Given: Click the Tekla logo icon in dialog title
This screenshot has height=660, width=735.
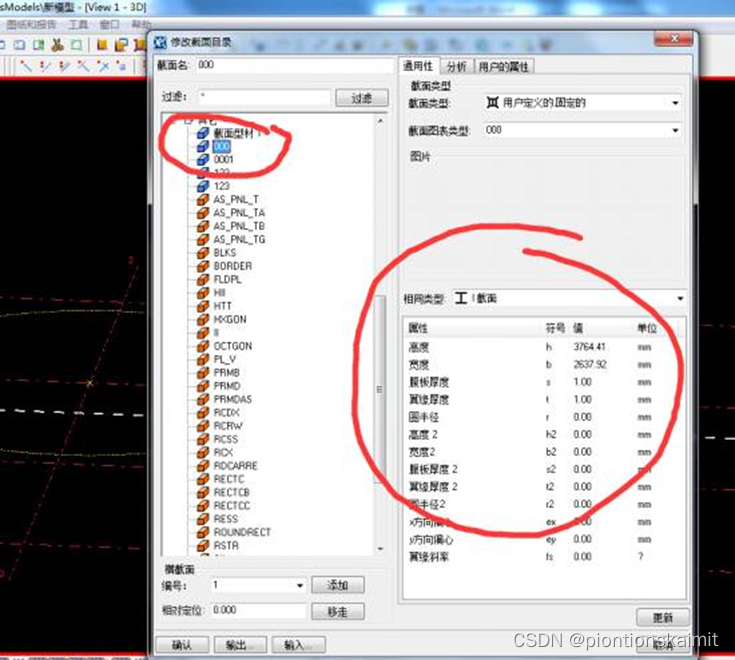Looking at the screenshot, I should click(161, 43).
